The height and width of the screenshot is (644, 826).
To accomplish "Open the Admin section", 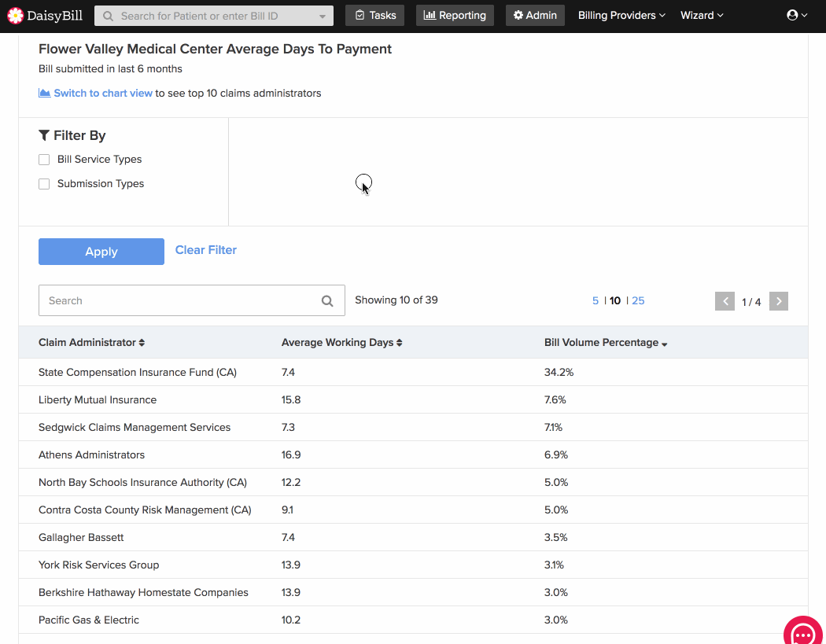I will pyautogui.click(x=535, y=15).
